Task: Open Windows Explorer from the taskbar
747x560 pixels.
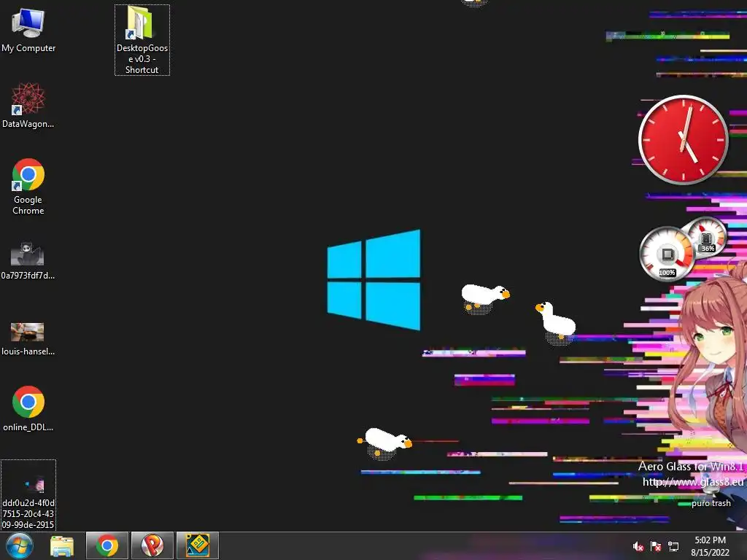Action: tap(62, 545)
